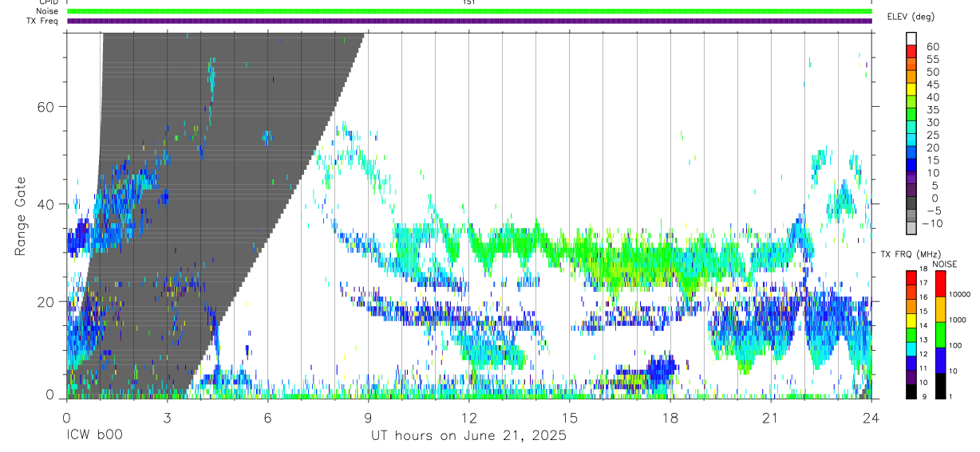Click the 'UT hours on June 21, 2025' axis title

point(468,436)
